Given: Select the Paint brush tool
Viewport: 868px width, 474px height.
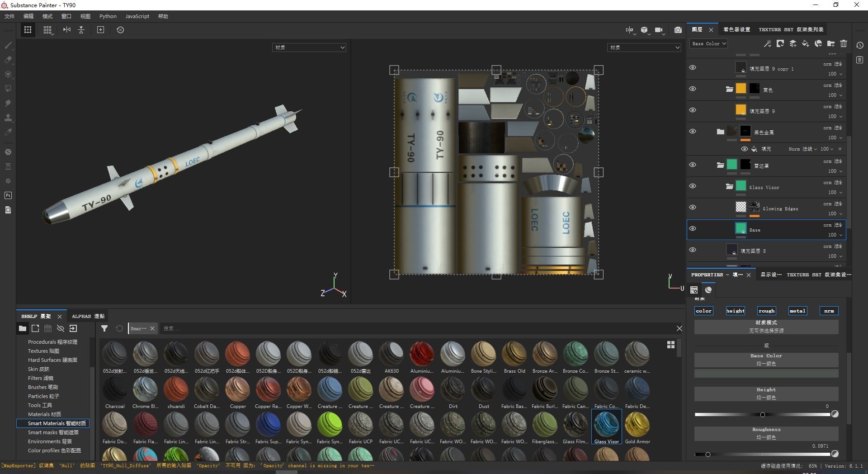Looking at the screenshot, I should (8, 45).
